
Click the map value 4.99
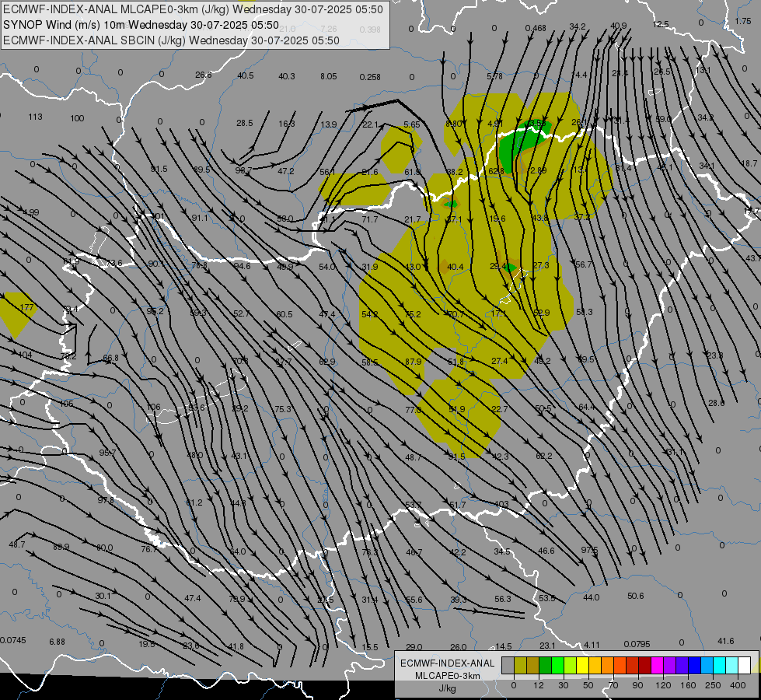click(30, 212)
